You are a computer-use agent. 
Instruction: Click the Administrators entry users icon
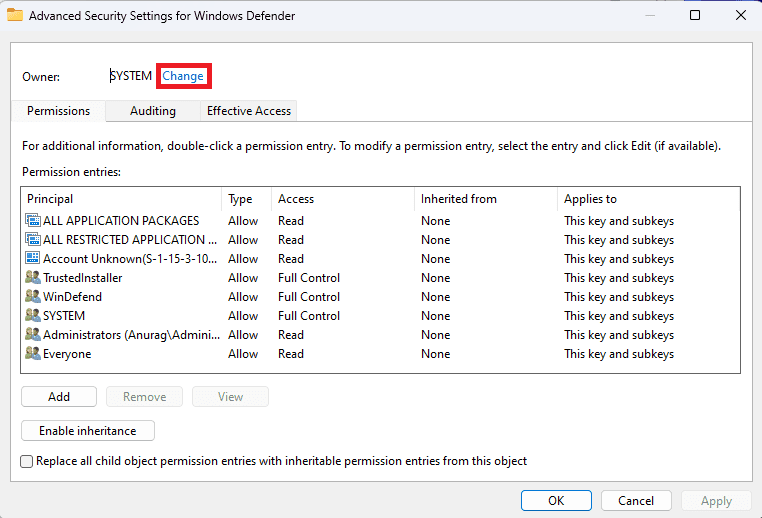33,334
